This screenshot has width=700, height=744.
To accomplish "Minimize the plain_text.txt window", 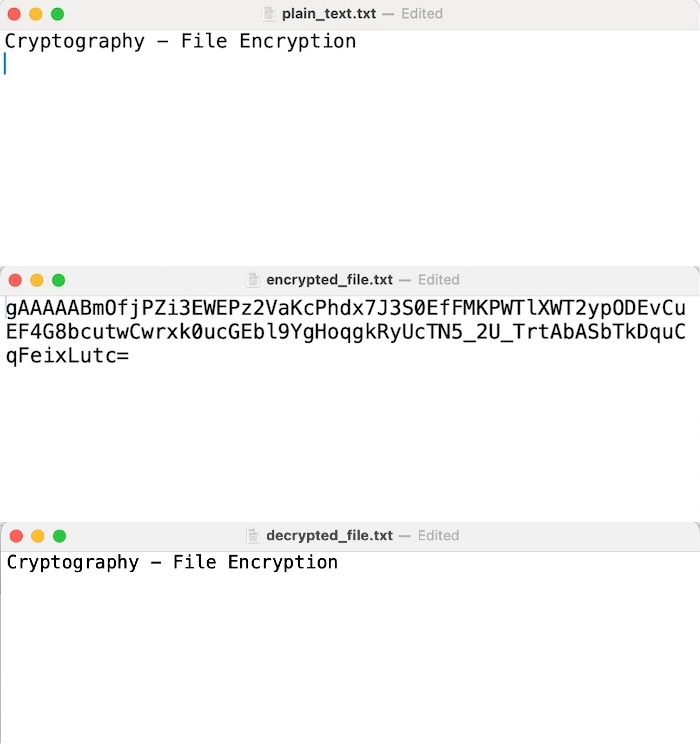I will [35, 14].
